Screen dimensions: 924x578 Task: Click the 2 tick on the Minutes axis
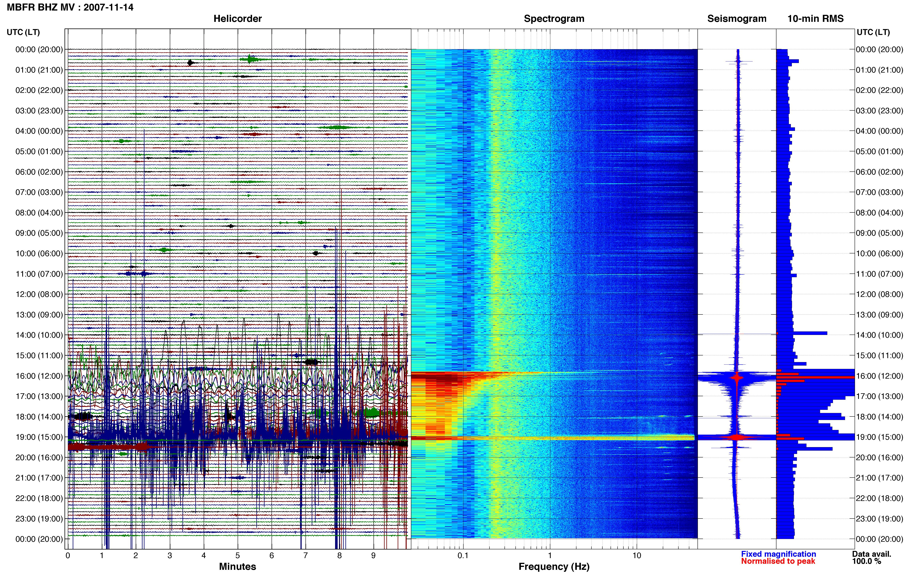pyautogui.click(x=136, y=556)
